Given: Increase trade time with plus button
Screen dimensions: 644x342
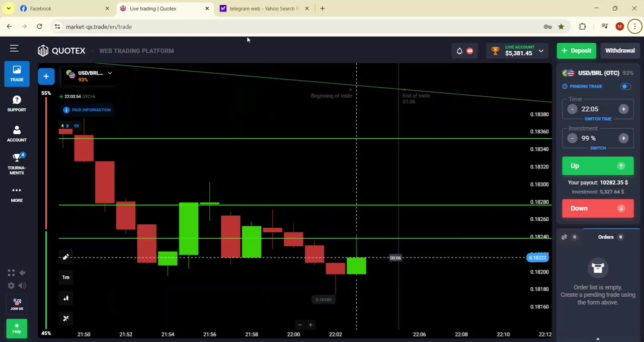Looking at the screenshot, I should pos(623,109).
